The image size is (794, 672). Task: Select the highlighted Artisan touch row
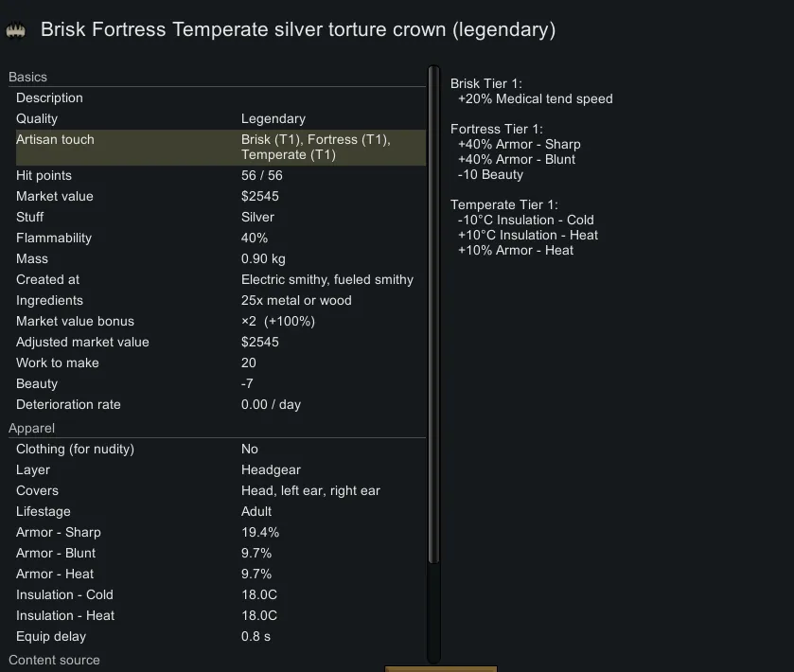pyautogui.click(x=220, y=147)
